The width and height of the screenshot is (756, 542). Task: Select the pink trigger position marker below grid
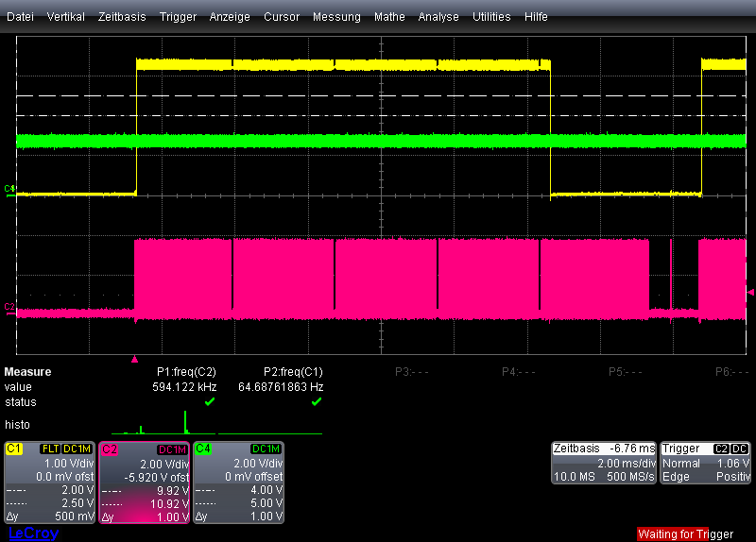(134, 359)
